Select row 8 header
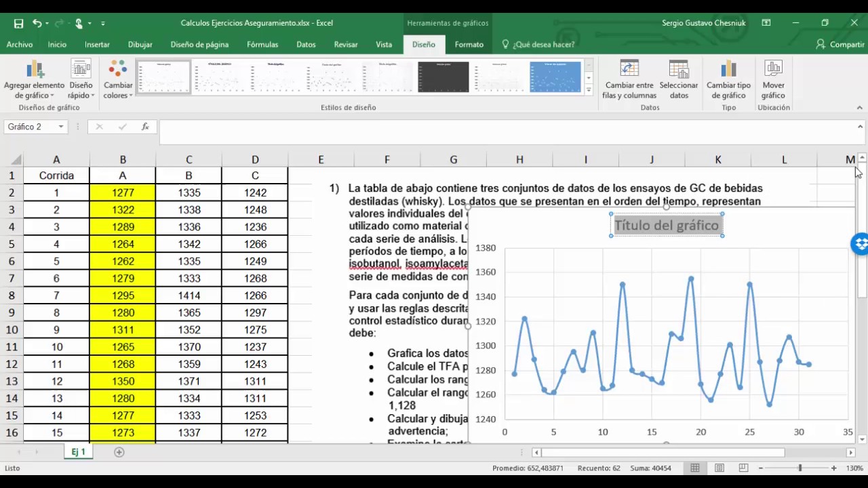The width and height of the screenshot is (868, 488). point(12,296)
